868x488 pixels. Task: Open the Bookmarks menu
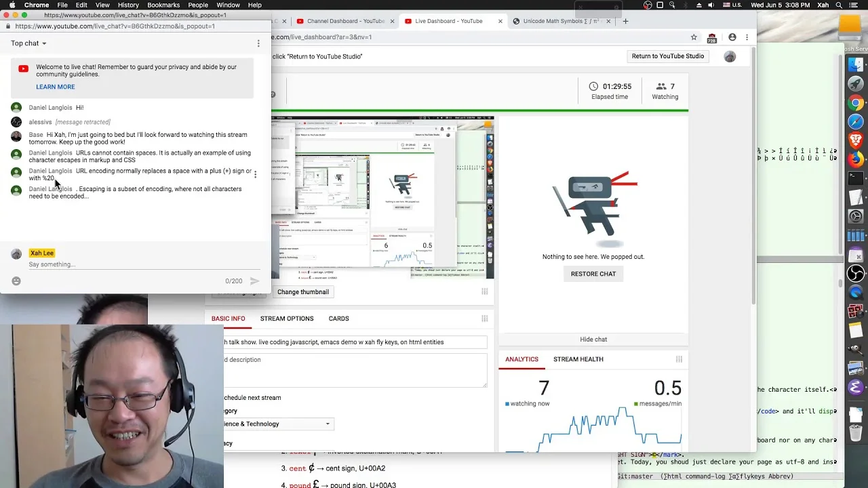163,5
